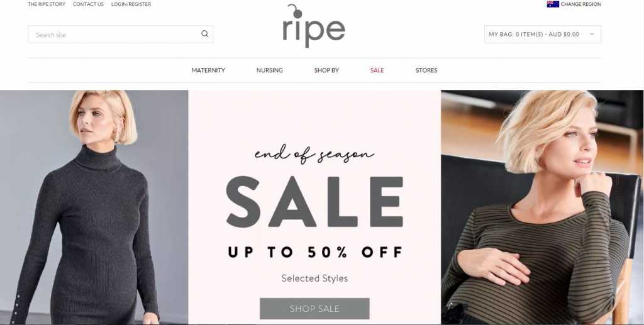Click the Australian flag icon
The height and width of the screenshot is (325, 644).
pos(553,4)
